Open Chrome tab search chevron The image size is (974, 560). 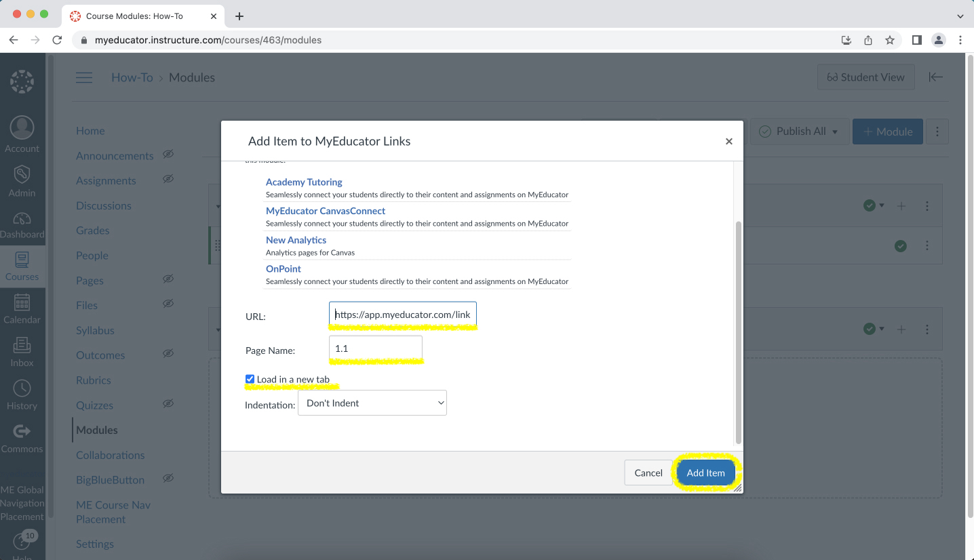pyautogui.click(x=960, y=16)
